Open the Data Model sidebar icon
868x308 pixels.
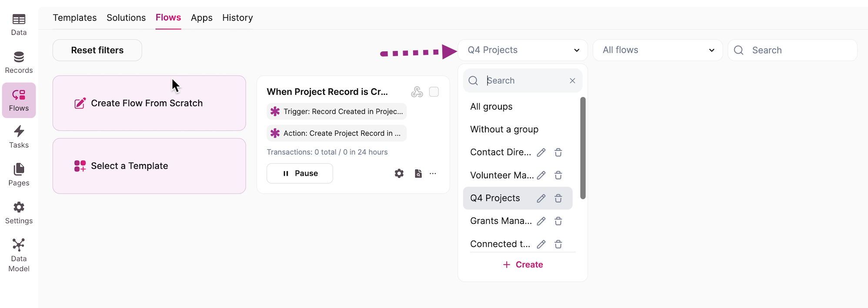19,255
